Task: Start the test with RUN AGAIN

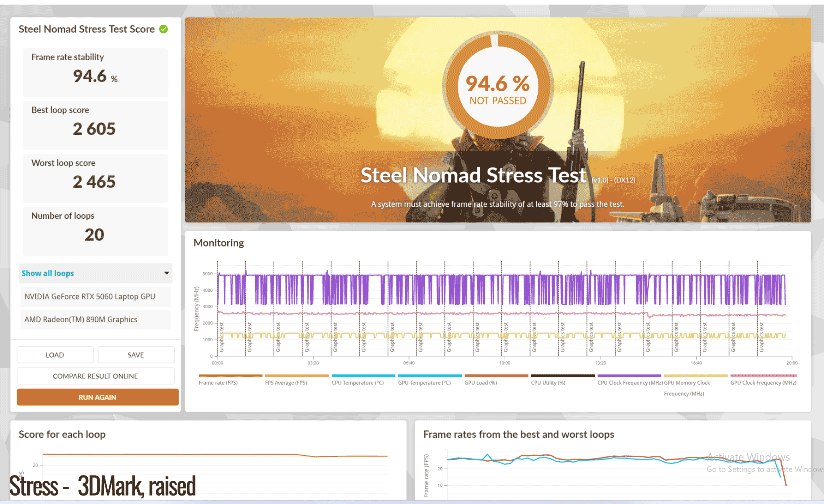Action: point(97,397)
